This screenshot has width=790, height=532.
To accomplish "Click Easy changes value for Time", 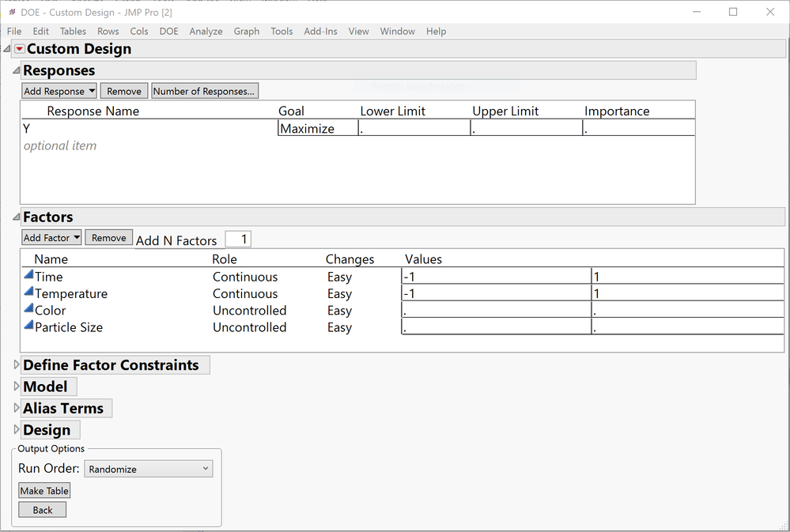I will [x=339, y=277].
